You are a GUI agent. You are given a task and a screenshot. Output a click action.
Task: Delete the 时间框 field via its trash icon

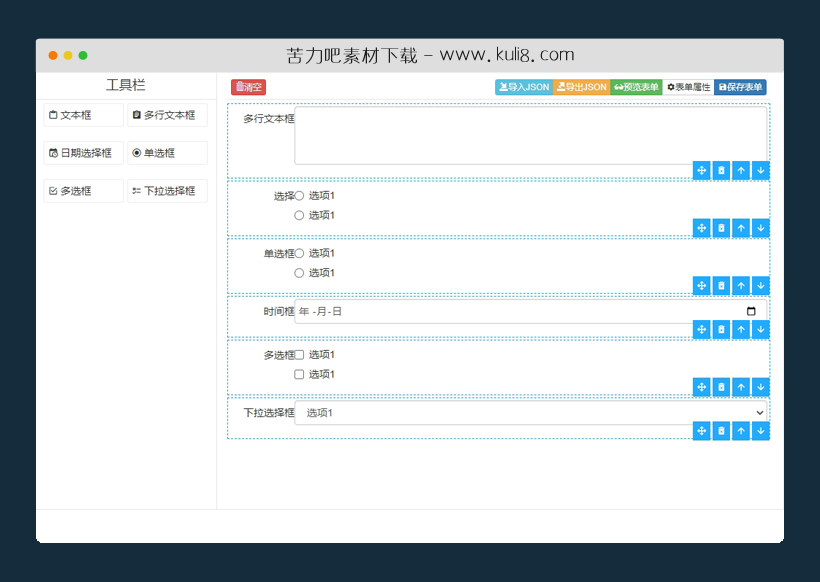(x=721, y=329)
